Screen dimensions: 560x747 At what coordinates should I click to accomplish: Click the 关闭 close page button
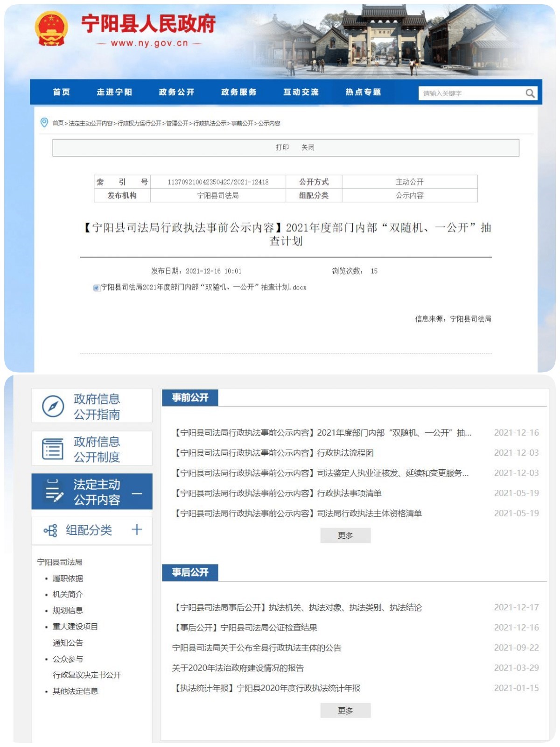tap(308, 148)
